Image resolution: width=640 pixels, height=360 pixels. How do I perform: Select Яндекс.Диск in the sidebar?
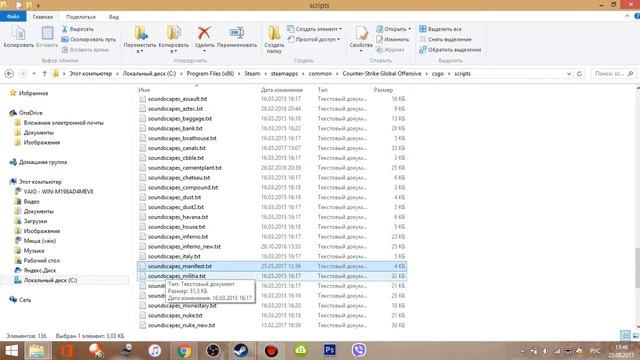click(40, 270)
